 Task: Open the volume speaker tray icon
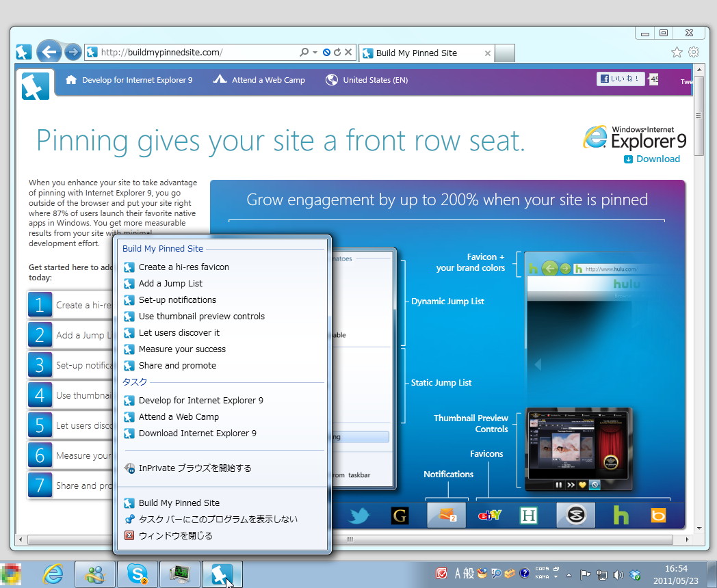coord(618,575)
